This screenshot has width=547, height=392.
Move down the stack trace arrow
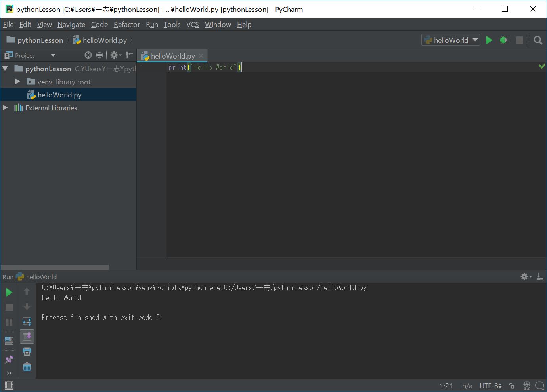[27, 306]
